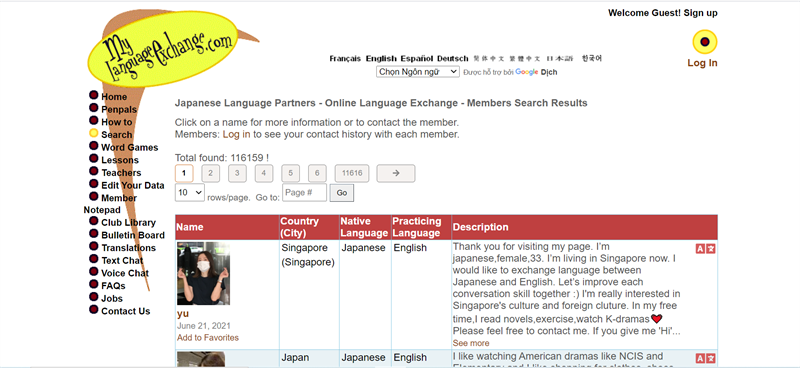The image size is (800, 368).
Task: Click the bullet icon beside Club Library
Action: (x=93, y=221)
